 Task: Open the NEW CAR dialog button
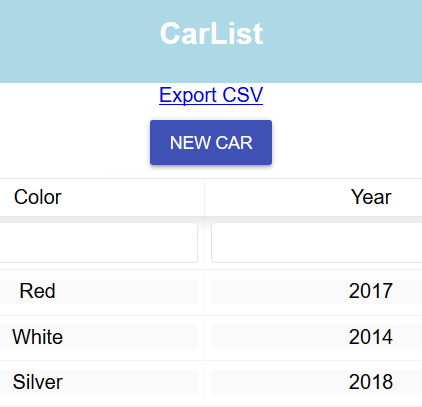click(x=211, y=142)
